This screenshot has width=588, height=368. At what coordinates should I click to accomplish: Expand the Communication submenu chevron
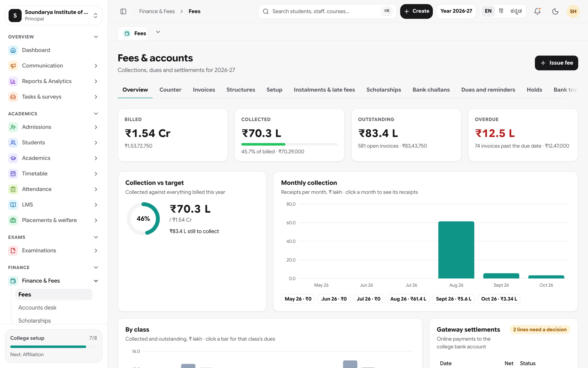(x=96, y=66)
